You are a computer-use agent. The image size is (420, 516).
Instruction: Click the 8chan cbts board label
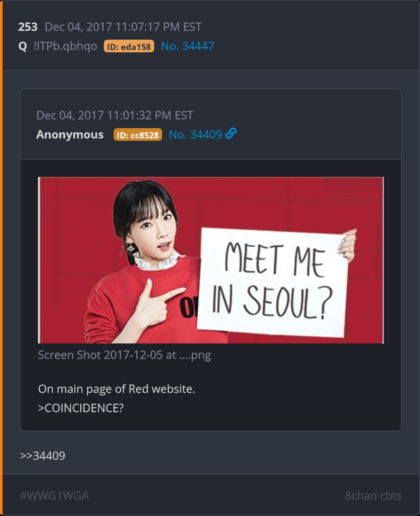tap(373, 496)
